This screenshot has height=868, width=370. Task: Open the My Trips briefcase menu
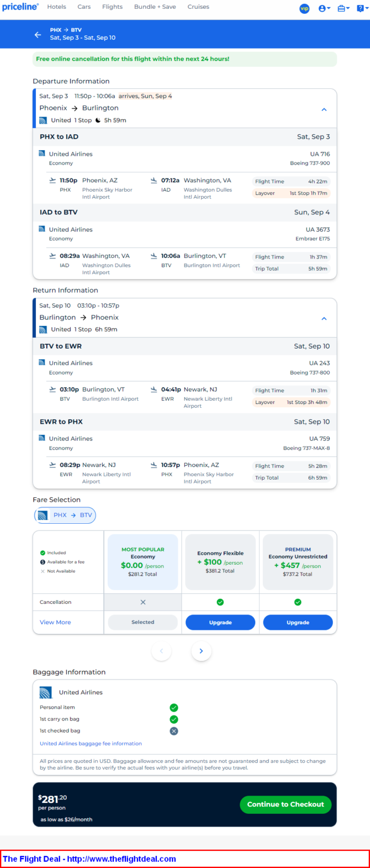[343, 8]
